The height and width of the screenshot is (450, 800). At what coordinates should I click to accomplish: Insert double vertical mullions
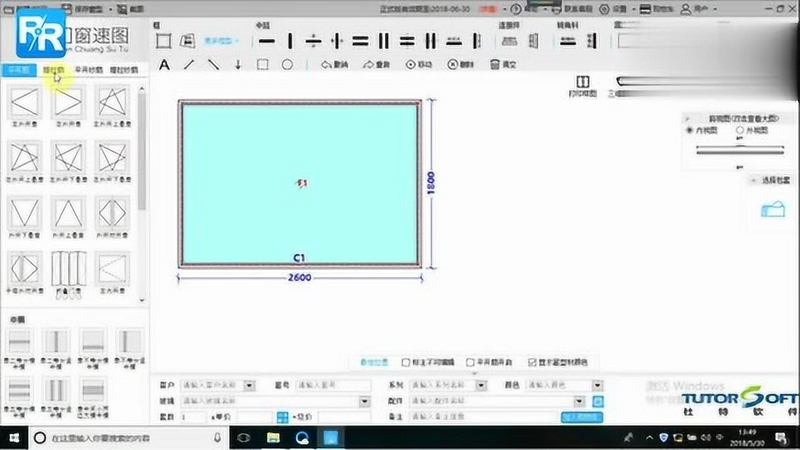tap(383, 41)
